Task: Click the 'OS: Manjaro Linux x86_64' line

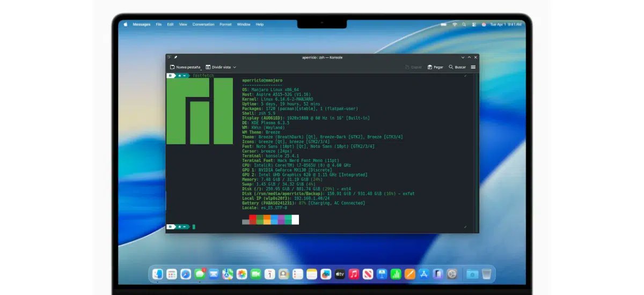Action: point(270,90)
